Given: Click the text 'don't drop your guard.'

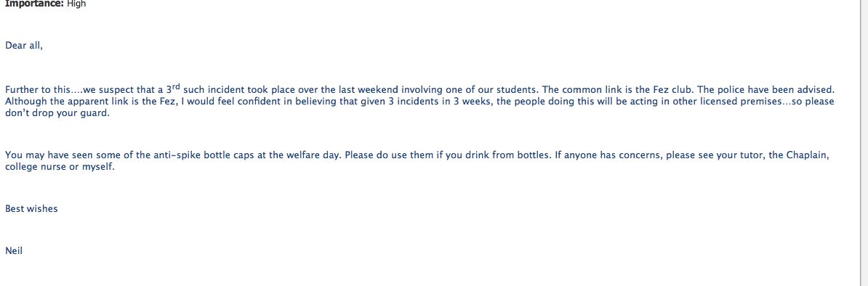Looking at the screenshot, I should [57, 114].
